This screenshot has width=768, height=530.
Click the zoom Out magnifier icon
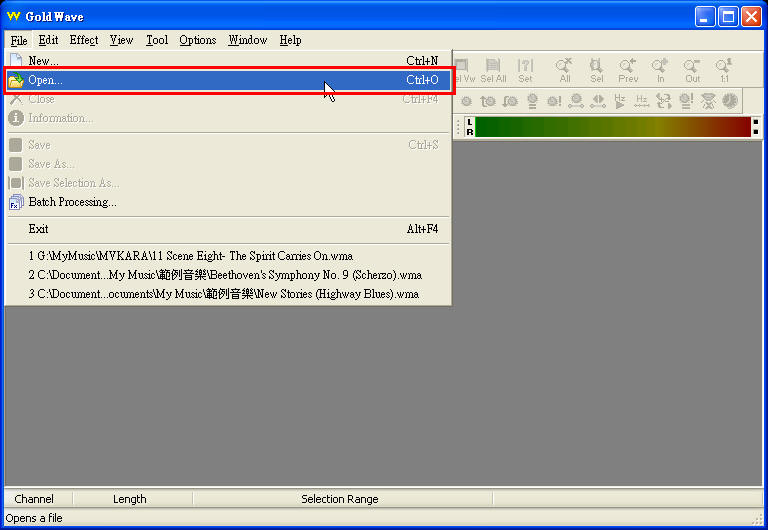coord(692,69)
